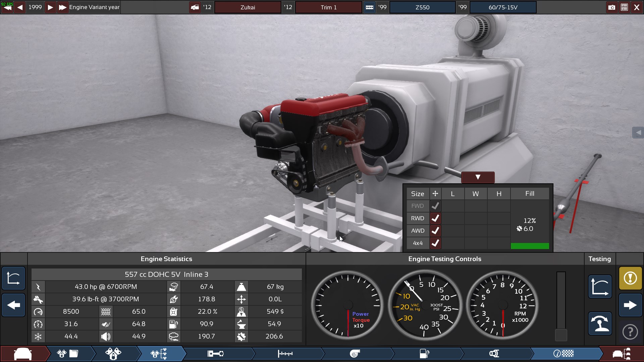Click the Trim 1 name field
Viewport: 644px width, 362px height.
pyautogui.click(x=329, y=7)
